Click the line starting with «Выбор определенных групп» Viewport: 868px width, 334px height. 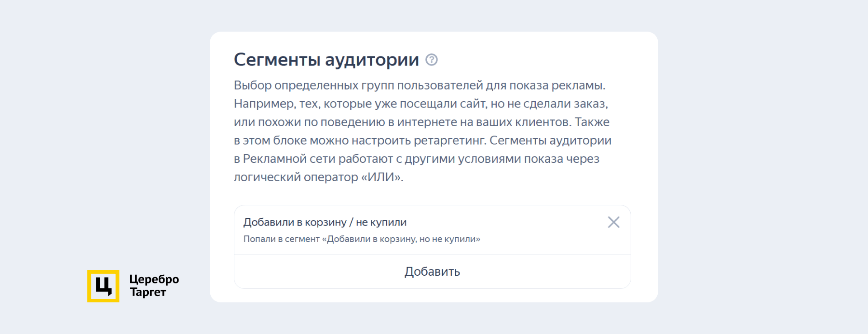[419, 85]
